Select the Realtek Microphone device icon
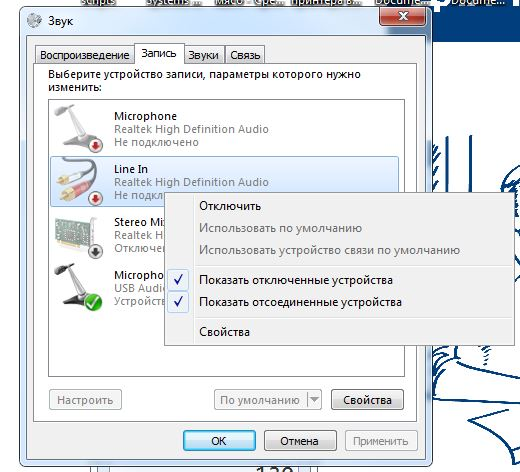This screenshot has width=520, height=472. pyautogui.click(x=78, y=128)
